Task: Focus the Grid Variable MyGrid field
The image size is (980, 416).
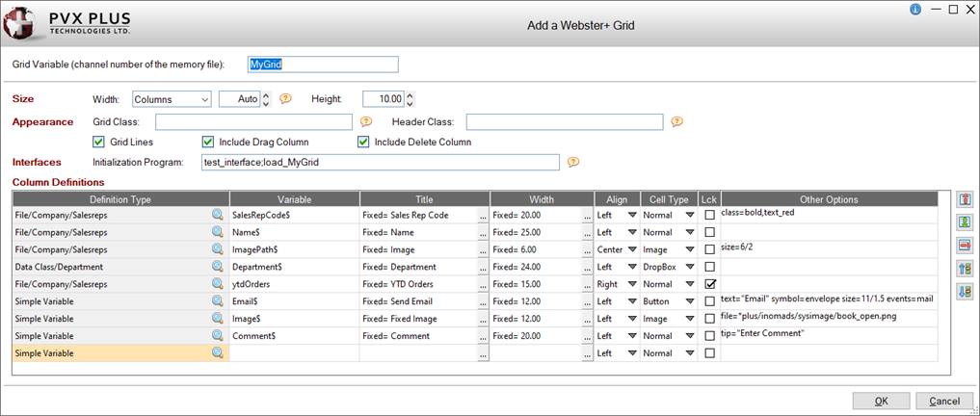Action: 323,64
